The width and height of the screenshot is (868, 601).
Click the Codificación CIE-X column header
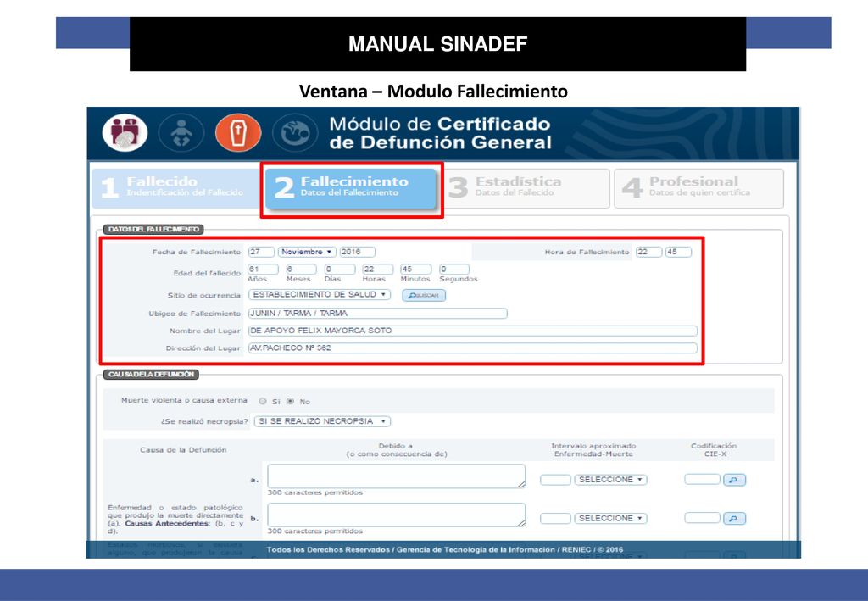(x=714, y=450)
